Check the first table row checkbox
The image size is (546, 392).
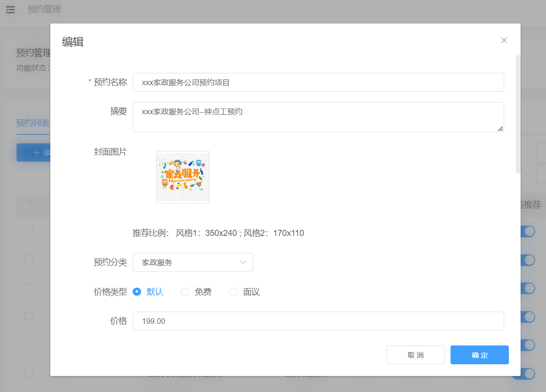29,230
